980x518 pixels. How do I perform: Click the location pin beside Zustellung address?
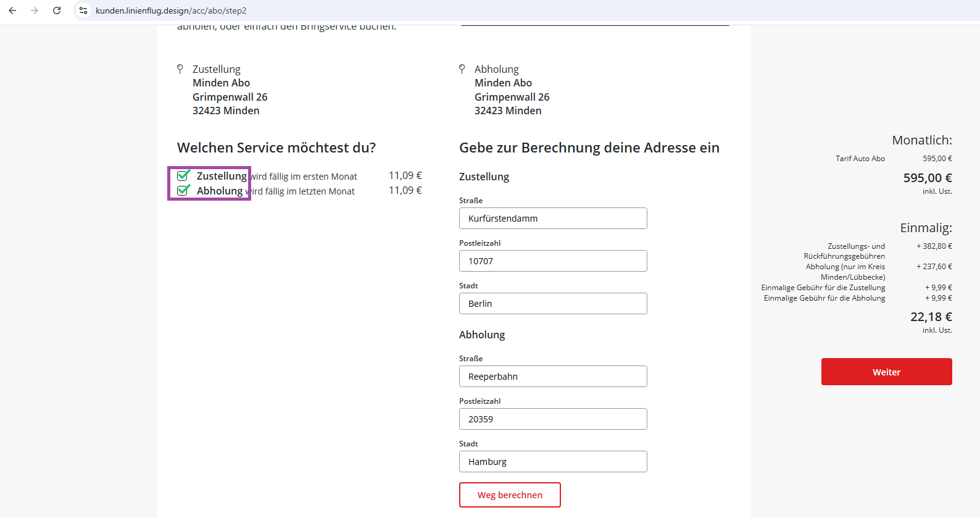[180, 69]
